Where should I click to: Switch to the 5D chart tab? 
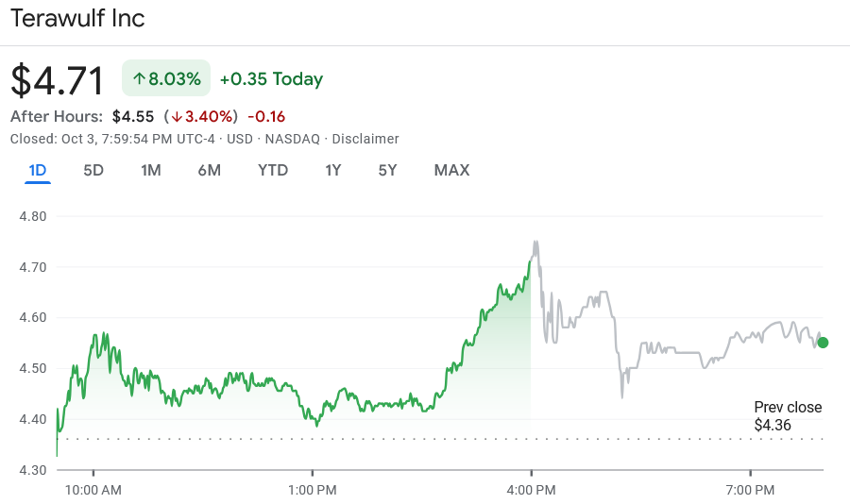coord(93,171)
